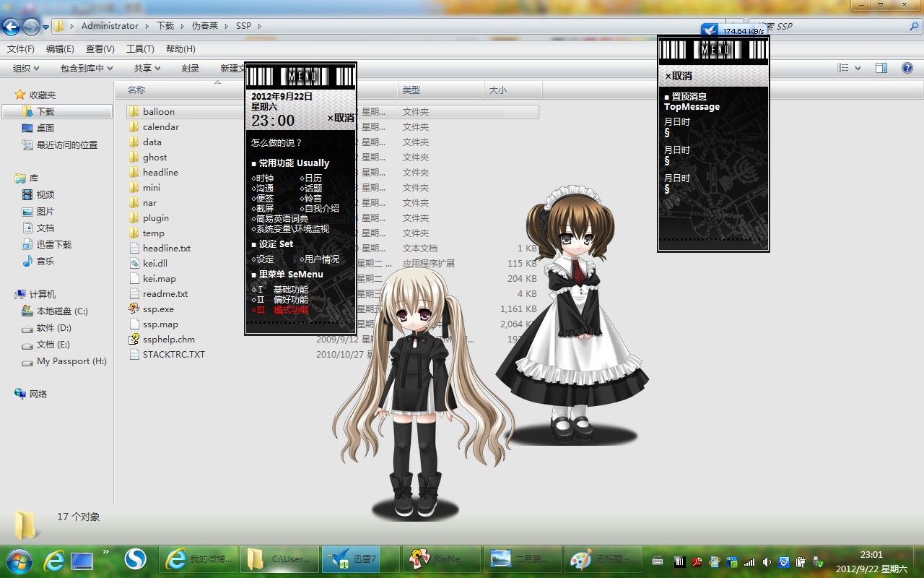Select the ssphelp.chm help file icon
924x578 pixels.
pos(134,340)
